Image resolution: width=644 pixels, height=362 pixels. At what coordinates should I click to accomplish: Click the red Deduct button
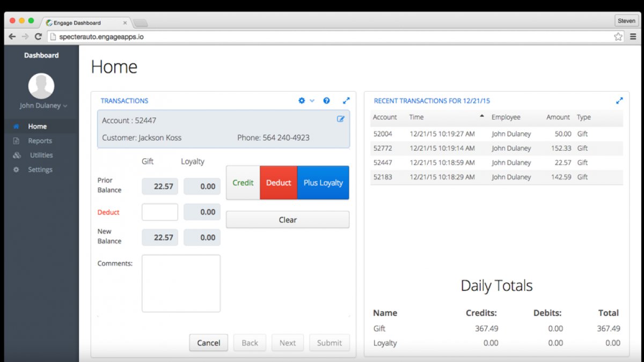pos(279,183)
